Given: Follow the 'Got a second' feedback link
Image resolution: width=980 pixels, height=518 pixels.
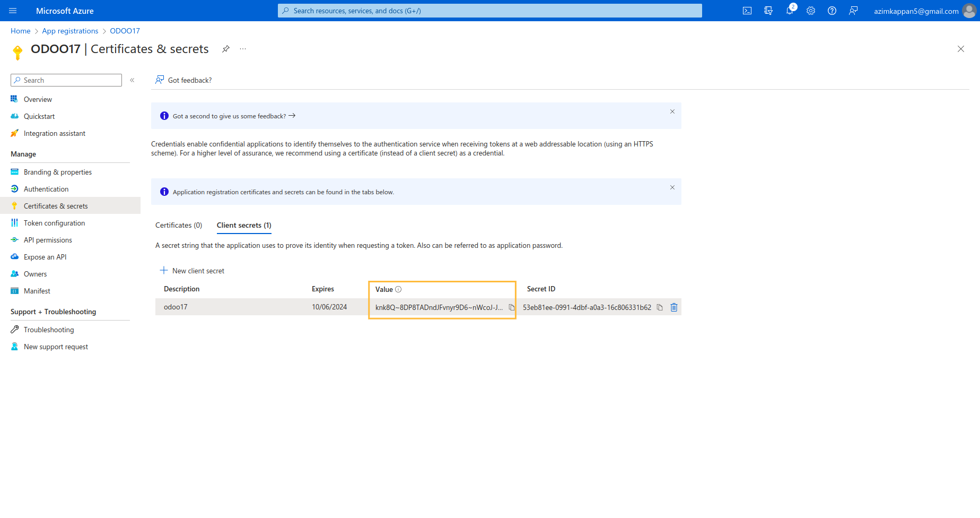Looking at the screenshot, I should click(234, 116).
